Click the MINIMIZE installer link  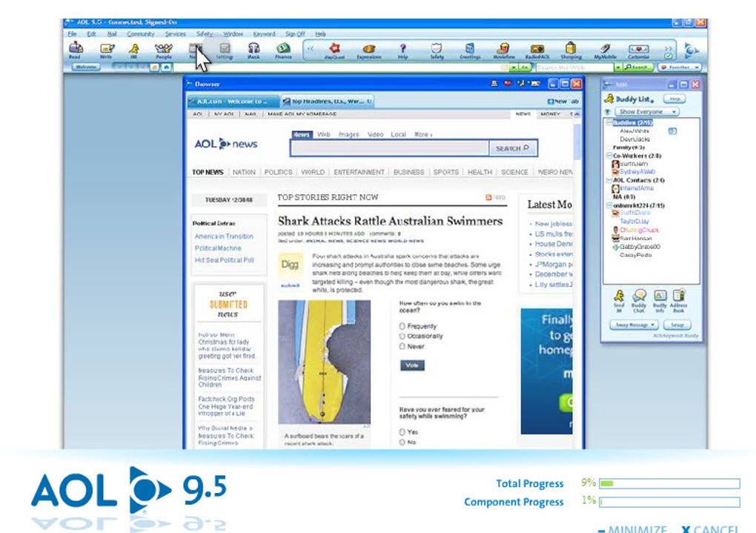632,529
